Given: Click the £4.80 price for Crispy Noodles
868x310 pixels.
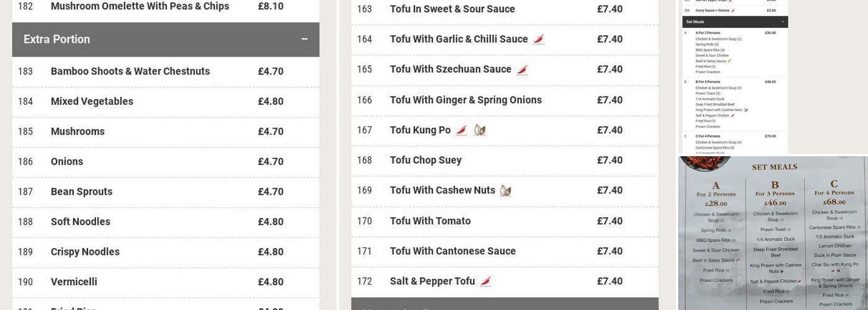Looking at the screenshot, I should coord(270,252).
